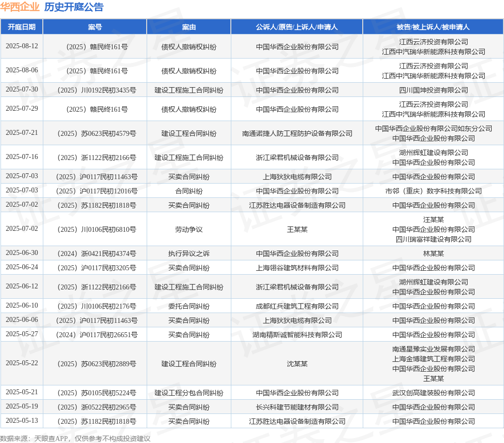The image size is (504, 443).
Task: Select the date 2025-07-29
Action: pyautogui.click(x=22, y=109)
